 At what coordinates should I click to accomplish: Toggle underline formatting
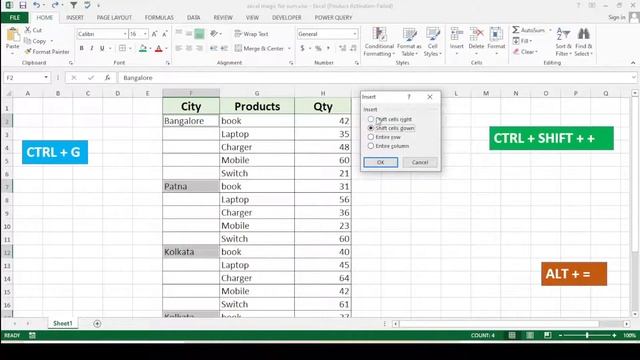(102, 48)
